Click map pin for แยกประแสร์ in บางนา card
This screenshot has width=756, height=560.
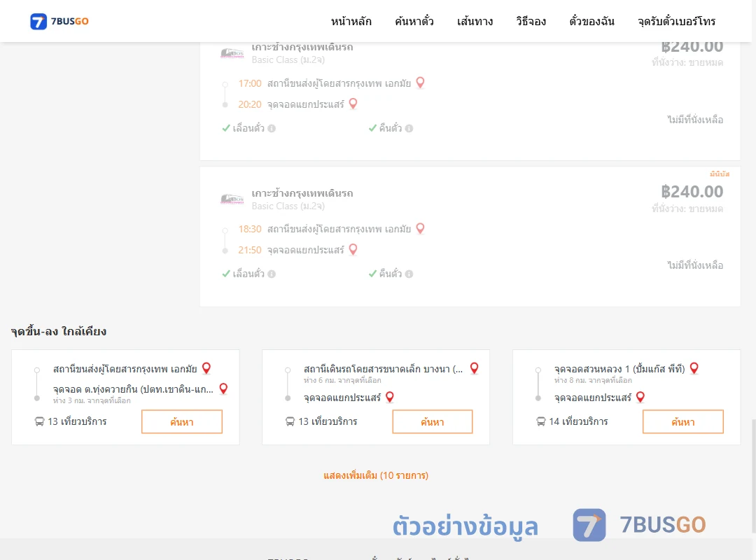[390, 397]
